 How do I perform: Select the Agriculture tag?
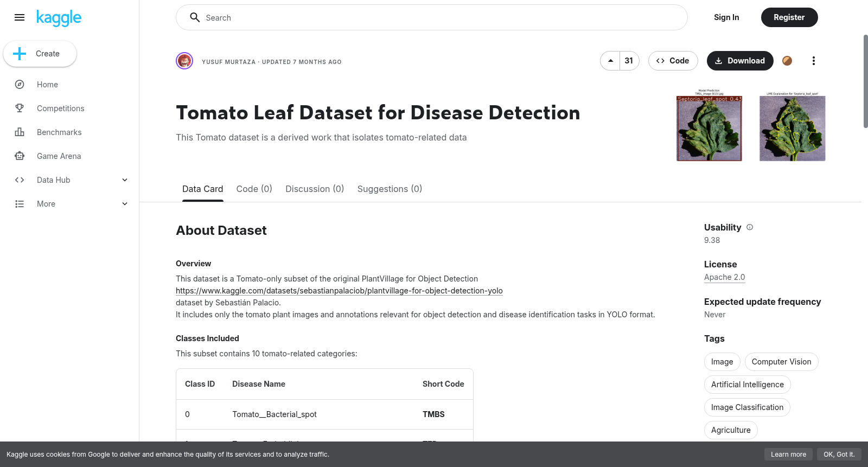coord(731,430)
